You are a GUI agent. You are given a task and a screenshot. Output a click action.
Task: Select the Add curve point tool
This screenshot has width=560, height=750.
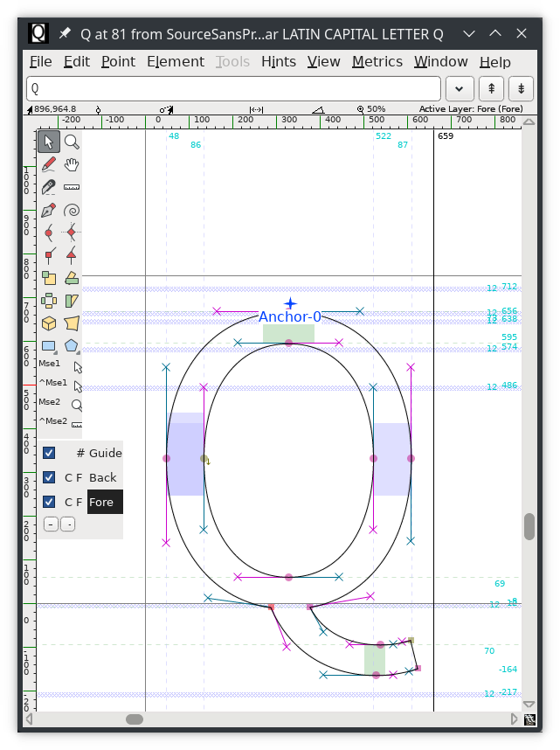[49, 233]
